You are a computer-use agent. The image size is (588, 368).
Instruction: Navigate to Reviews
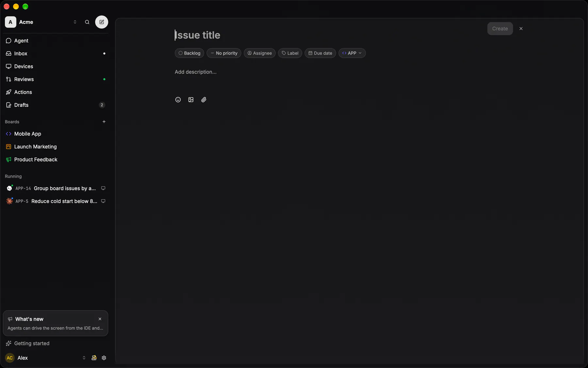[x=56, y=79]
